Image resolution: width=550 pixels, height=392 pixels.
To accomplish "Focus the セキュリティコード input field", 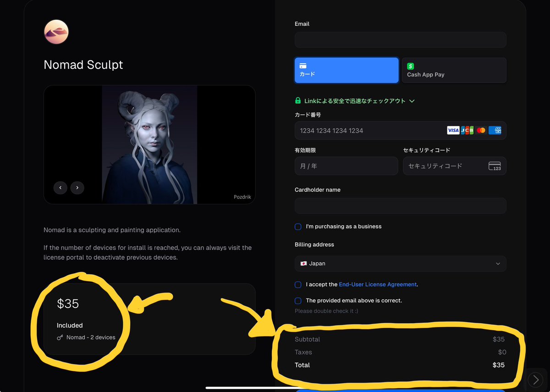I will click(455, 166).
